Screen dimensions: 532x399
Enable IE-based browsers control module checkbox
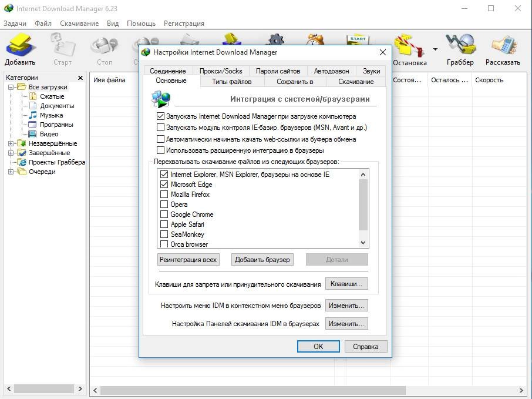(160, 128)
